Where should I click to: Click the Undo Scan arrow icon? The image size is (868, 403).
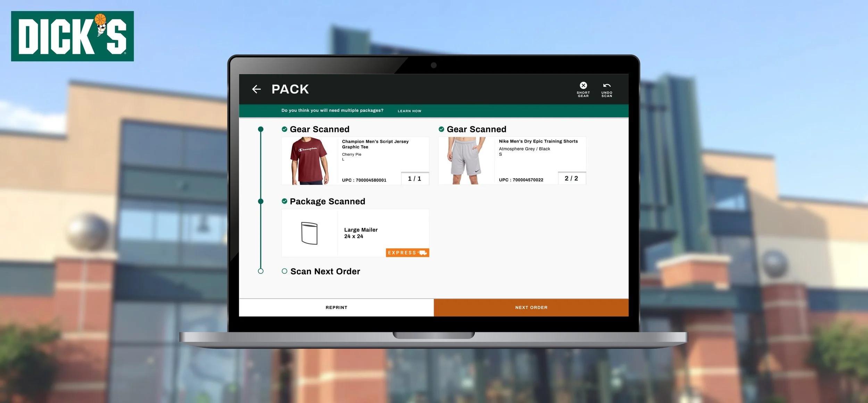(607, 86)
